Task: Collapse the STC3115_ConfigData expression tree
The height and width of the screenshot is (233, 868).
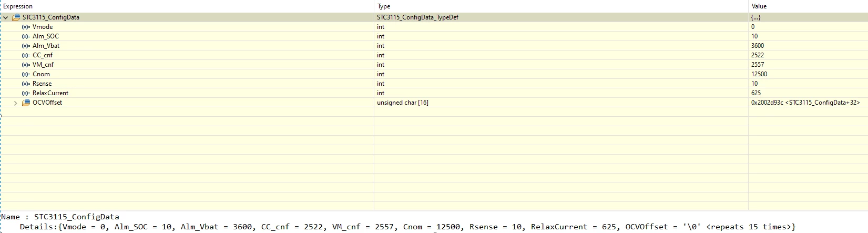Action: coord(6,17)
